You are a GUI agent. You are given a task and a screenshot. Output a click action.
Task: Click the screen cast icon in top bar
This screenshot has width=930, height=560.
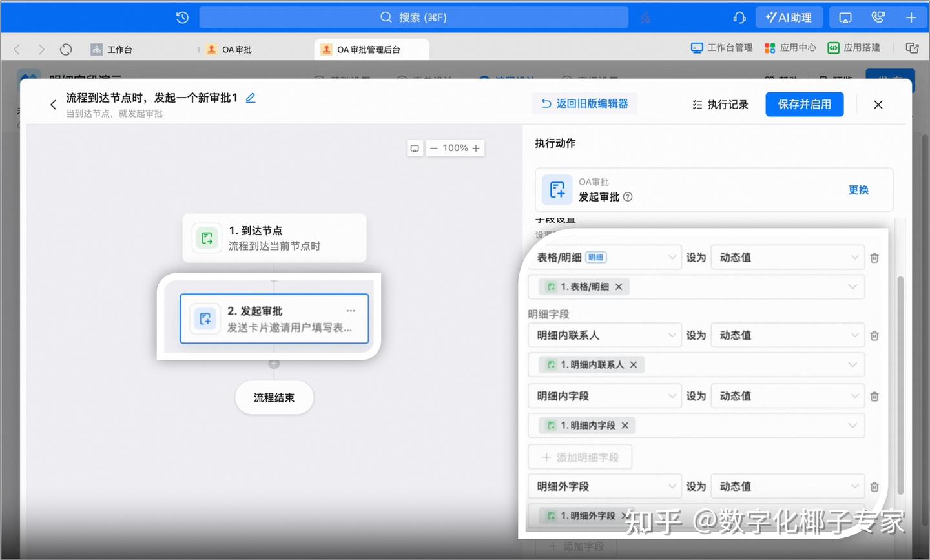coord(845,17)
